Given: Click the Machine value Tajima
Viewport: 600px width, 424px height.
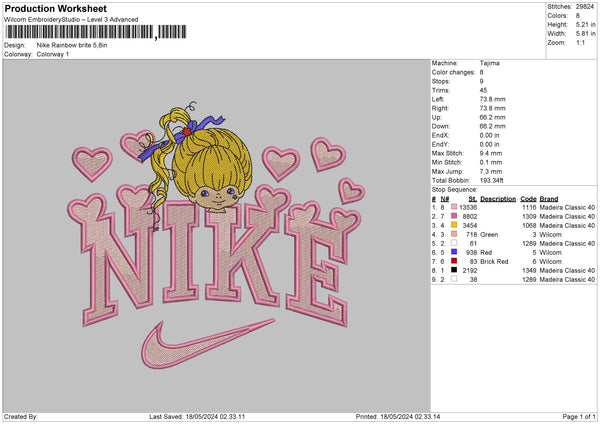Looking at the screenshot, I should (489, 63).
